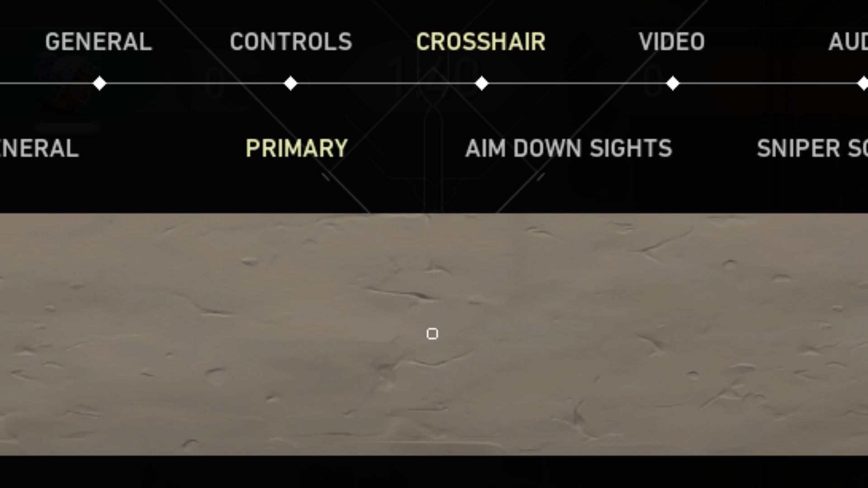Select the PRIMARY crosshair sub-tab

[296, 148]
